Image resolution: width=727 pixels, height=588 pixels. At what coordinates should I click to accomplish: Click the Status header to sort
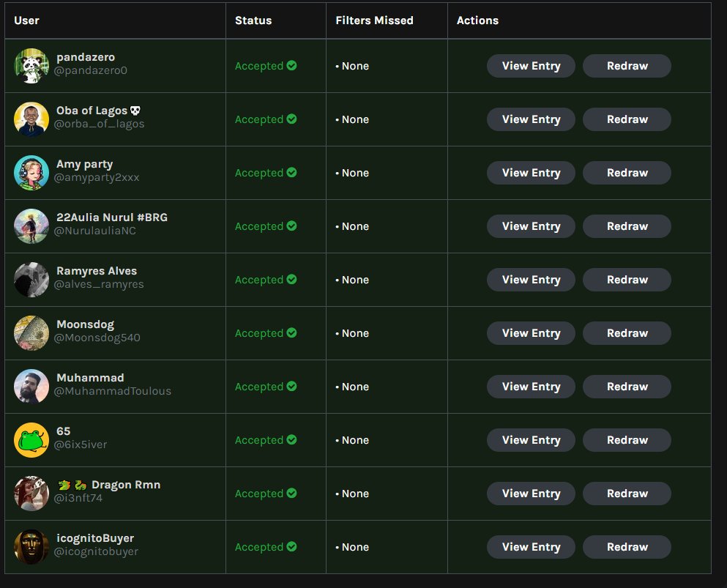pyautogui.click(x=253, y=20)
